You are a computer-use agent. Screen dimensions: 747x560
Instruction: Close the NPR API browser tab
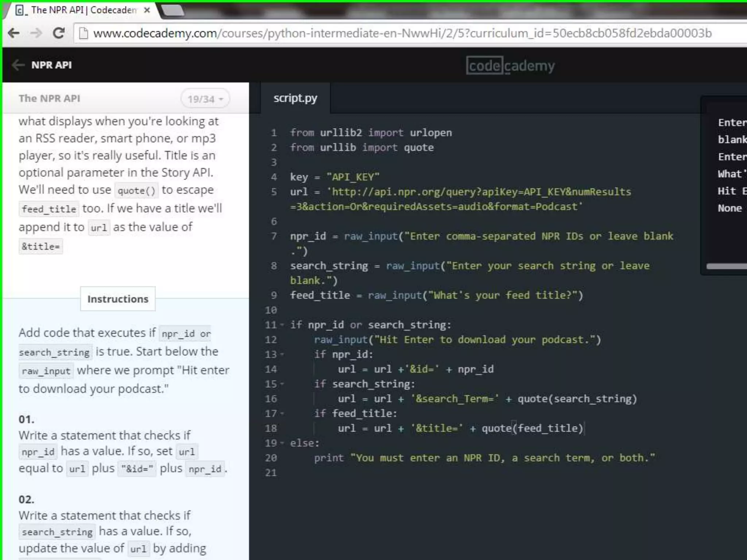point(147,10)
